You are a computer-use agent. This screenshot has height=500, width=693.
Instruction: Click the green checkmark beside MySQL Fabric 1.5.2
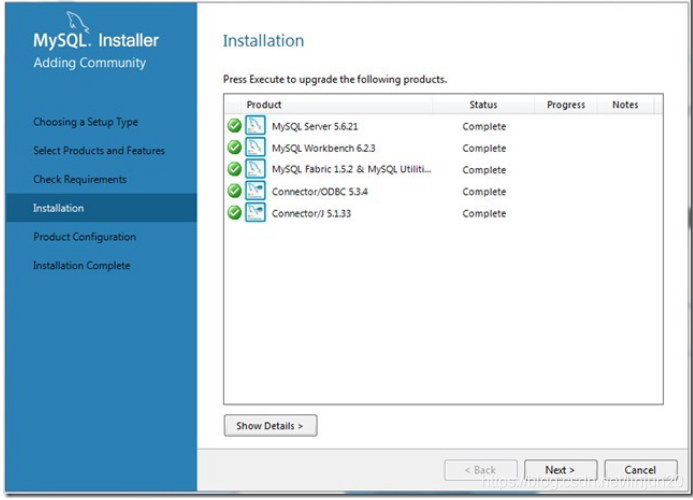point(234,169)
